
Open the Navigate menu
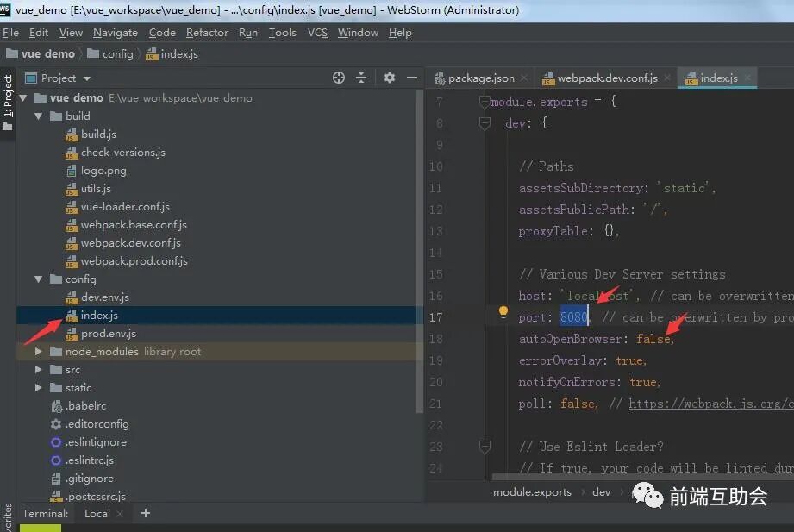coord(116,33)
